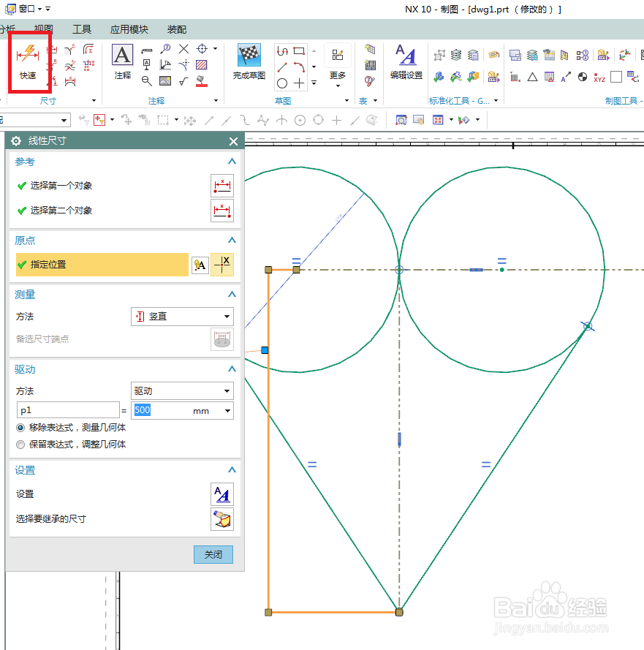The height and width of the screenshot is (650, 644).
Task: Click the green checkmark beside 选择第一个对象
Action: pyautogui.click(x=20, y=185)
